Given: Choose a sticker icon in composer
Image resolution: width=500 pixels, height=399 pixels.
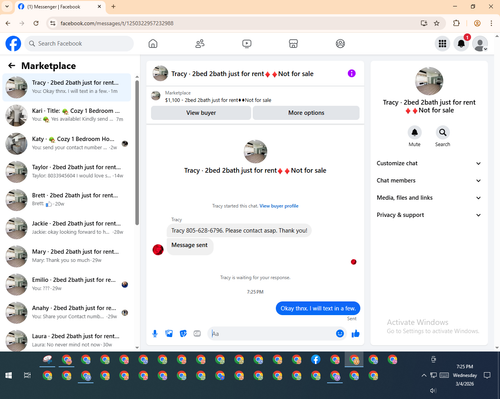Looking at the screenshot, I should (x=183, y=334).
